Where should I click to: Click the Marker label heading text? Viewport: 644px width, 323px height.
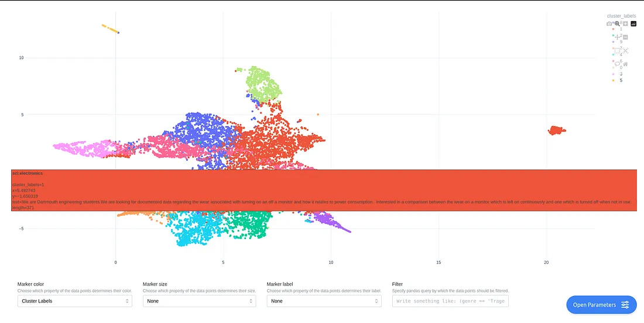(x=280, y=284)
